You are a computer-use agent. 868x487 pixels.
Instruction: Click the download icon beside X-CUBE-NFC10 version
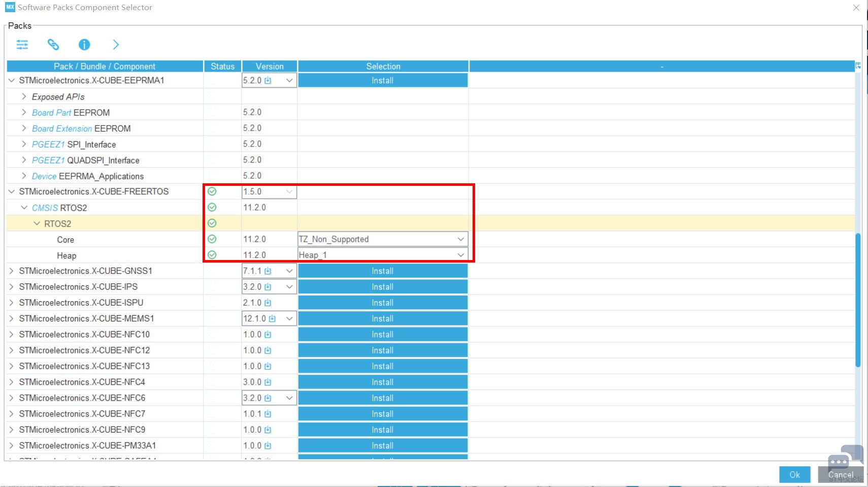(x=268, y=335)
